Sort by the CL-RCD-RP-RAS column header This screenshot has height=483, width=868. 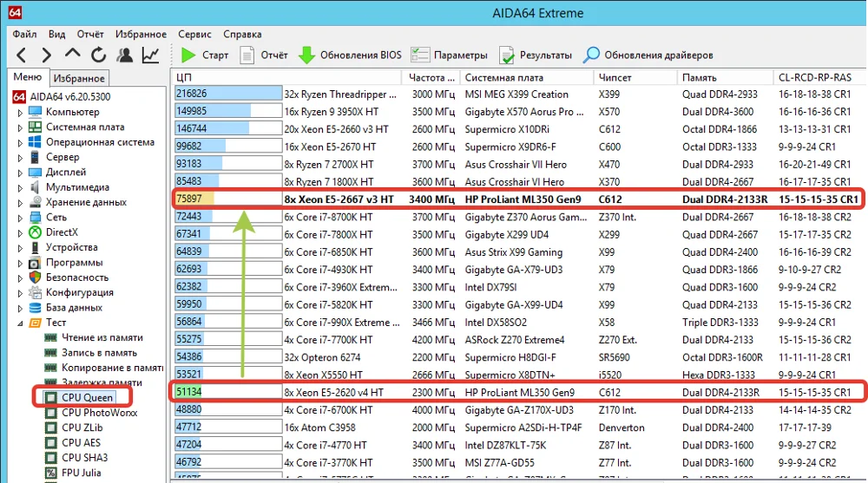coord(820,77)
